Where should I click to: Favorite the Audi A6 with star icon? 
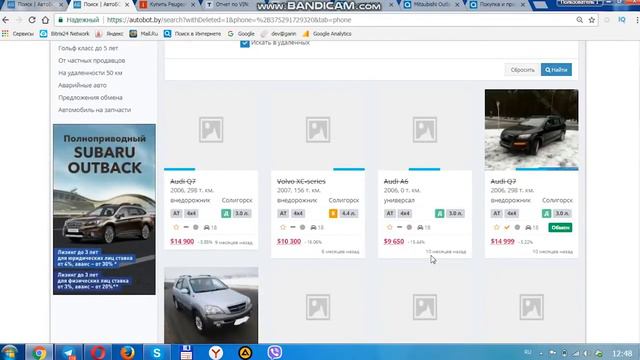389,227
